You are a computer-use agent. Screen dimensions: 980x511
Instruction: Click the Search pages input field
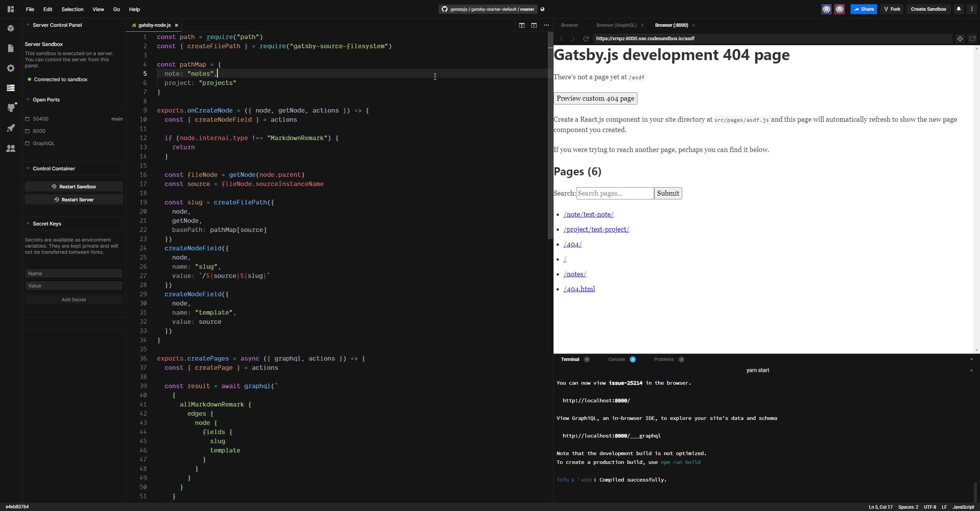(614, 193)
